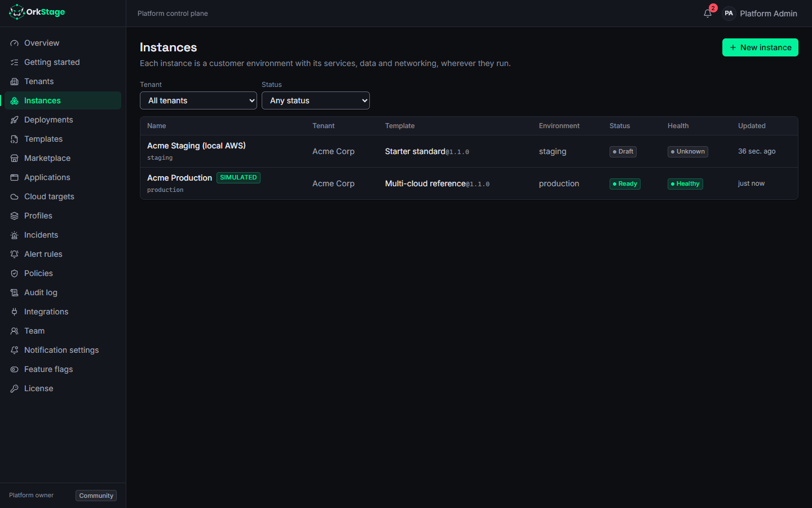Click the OrkStage logo icon
The width and height of the screenshot is (812, 508).
[17, 12]
